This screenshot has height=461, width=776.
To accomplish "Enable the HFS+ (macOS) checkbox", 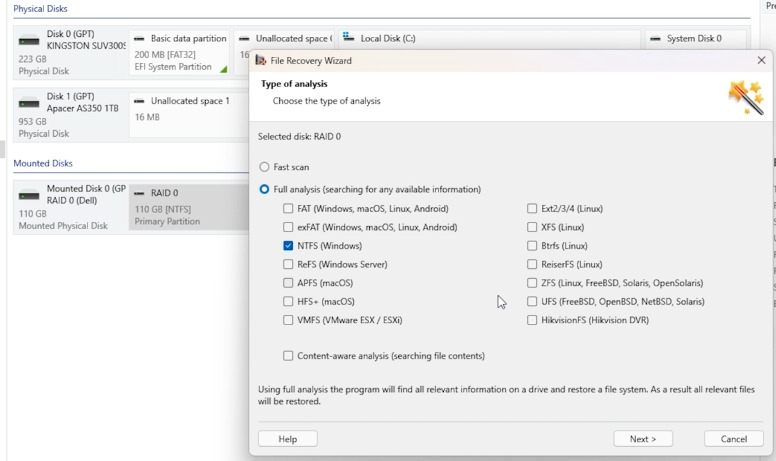I will pos(288,301).
